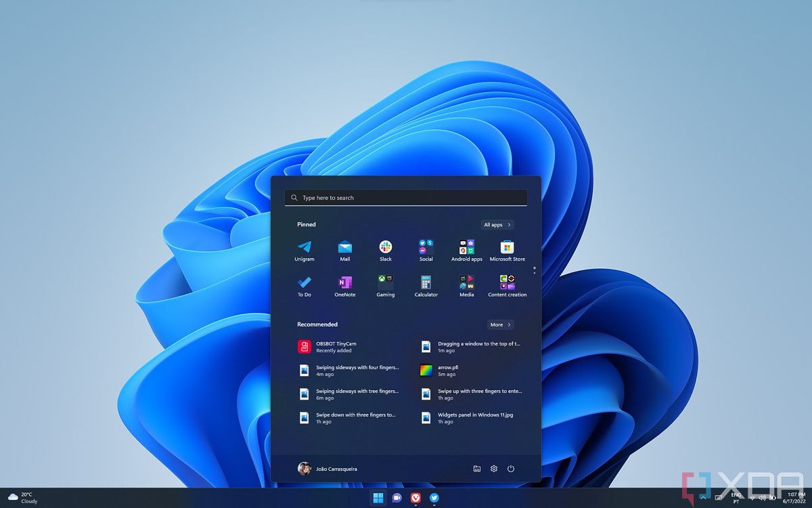Screen dimensions: 812x508
Task: Show hidden icons with the tray chevron
Action: (x=702, y=498)
